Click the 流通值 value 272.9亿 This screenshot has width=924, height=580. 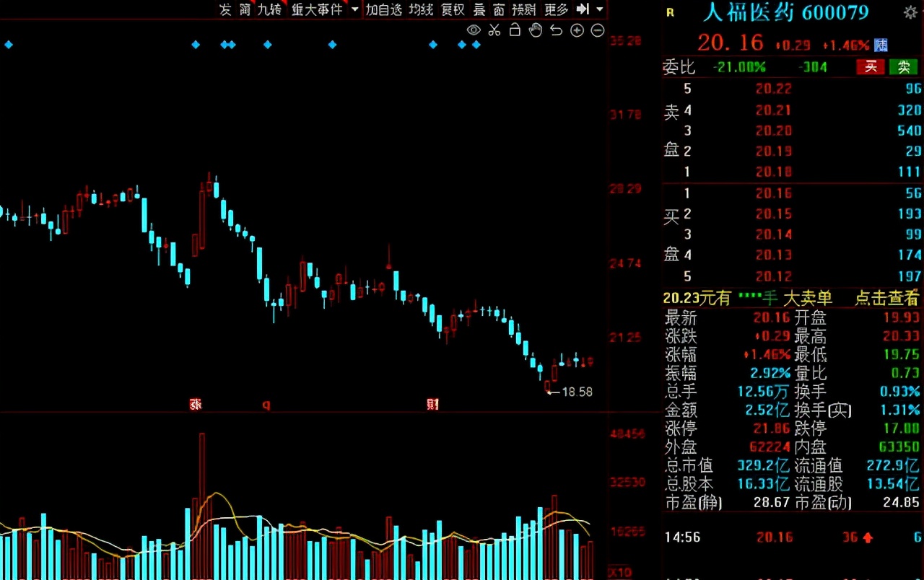point(894,466)
